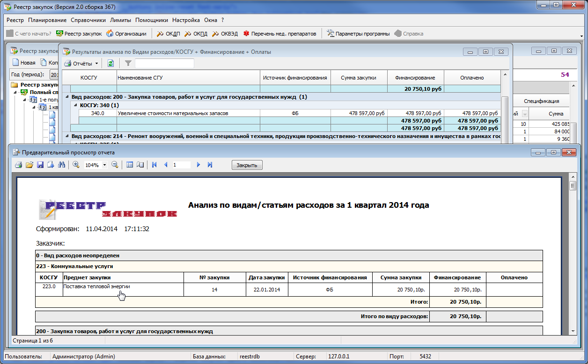Jump to the last report page
Screen dimensions: 588x364
pyautogui.click(x=210, y=165)
